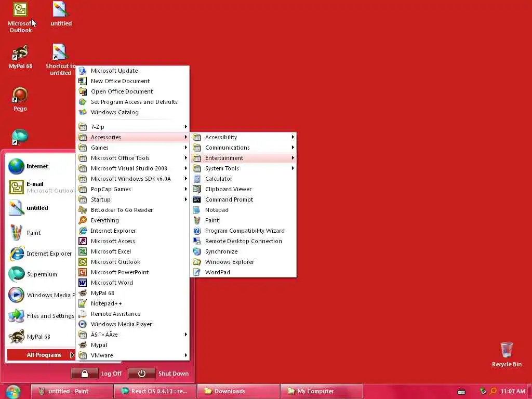Open MyPal 68 desktop shortcut
The width and height of the screenshot is (532, 399).
20,57
